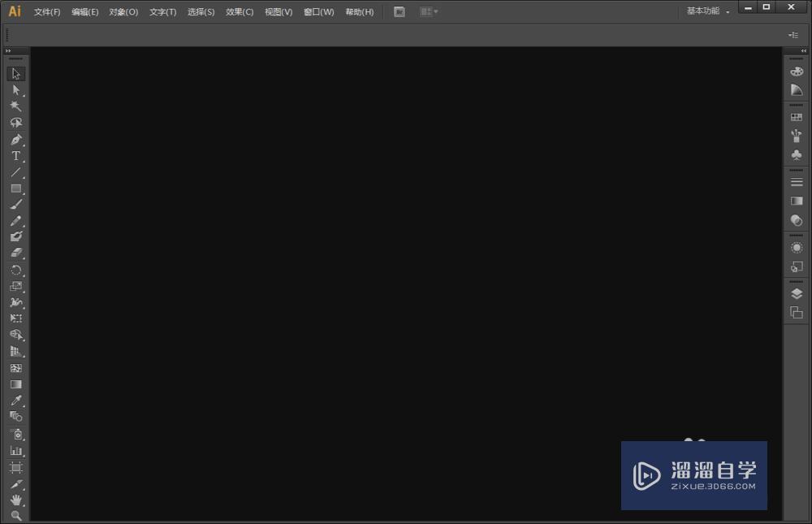Select the Rotate tool

coord(16,270)
